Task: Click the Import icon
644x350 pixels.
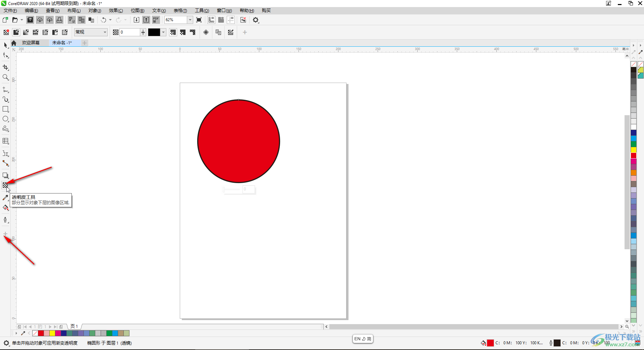Action: pos(137,20)
